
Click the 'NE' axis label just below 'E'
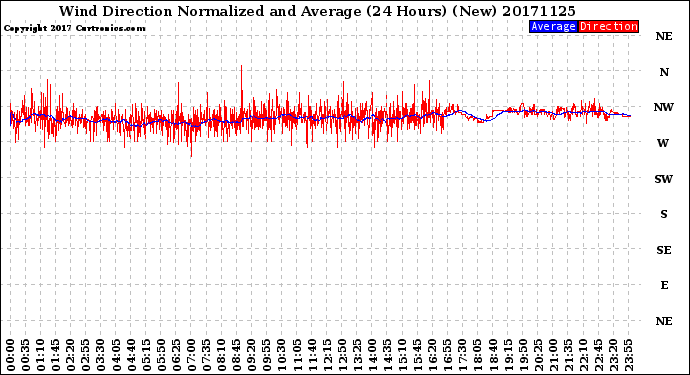(664, 321)
